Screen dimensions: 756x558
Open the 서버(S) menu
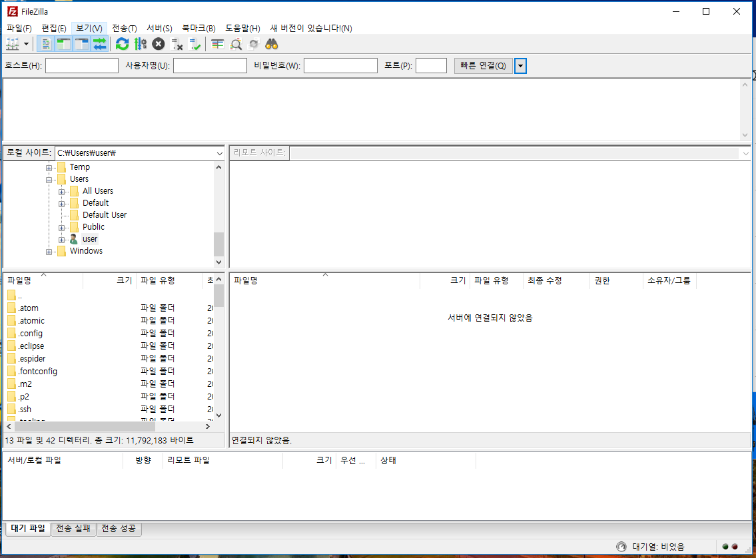(159, 29)
